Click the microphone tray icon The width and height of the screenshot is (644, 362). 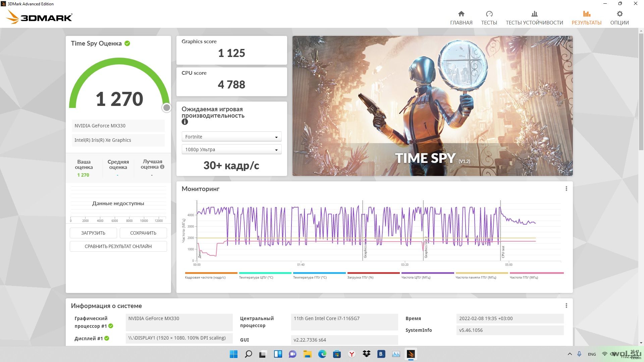[x=579, y=354]
